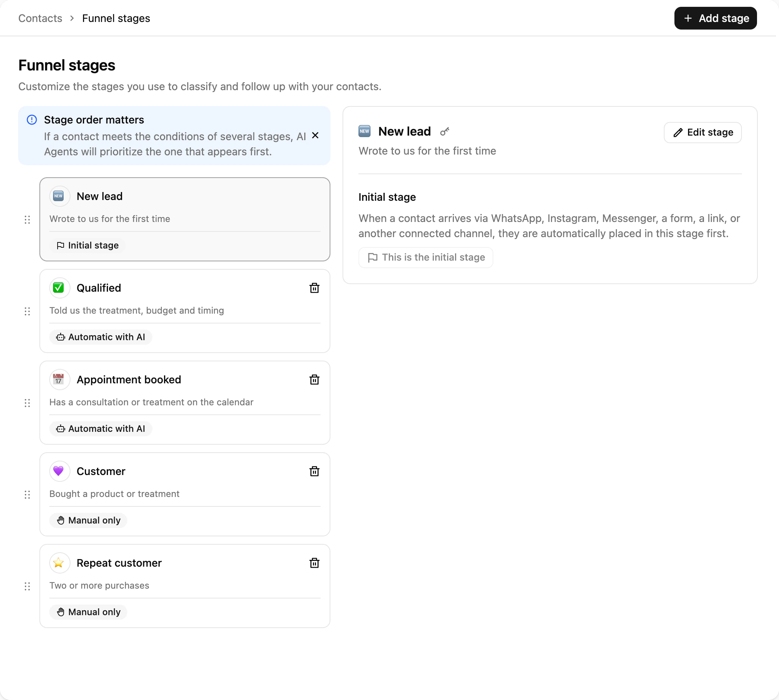This screenshot has width=779, height=700.
Task: Grab the drag handle for Appointment booked
Action: [x=27, y=403]
